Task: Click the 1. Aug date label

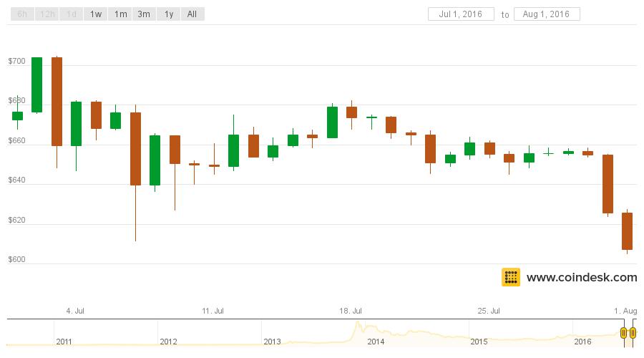Action: coord(625,311)
